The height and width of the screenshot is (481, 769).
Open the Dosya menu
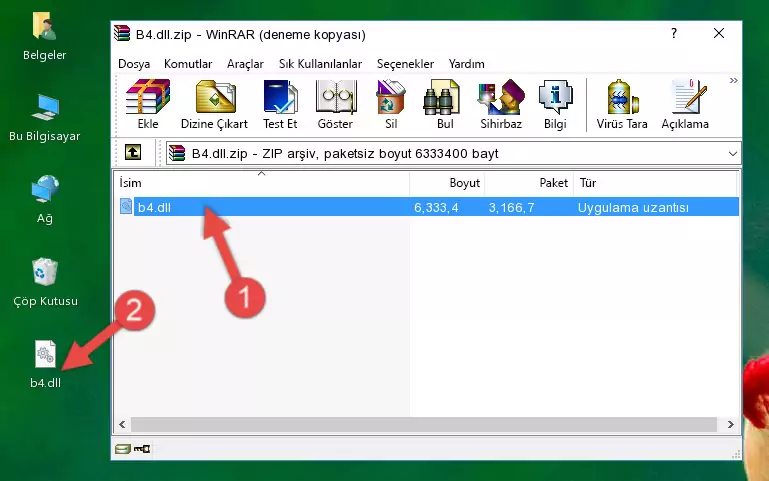tap(134, 64)
